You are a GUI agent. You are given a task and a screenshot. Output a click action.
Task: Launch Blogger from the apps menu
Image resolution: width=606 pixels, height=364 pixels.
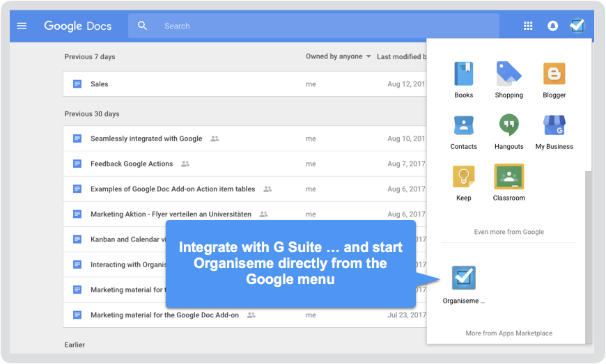[554, 80]
